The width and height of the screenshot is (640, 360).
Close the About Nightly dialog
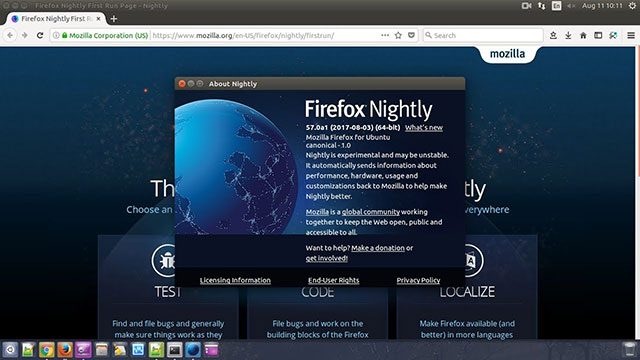[182, 84]
